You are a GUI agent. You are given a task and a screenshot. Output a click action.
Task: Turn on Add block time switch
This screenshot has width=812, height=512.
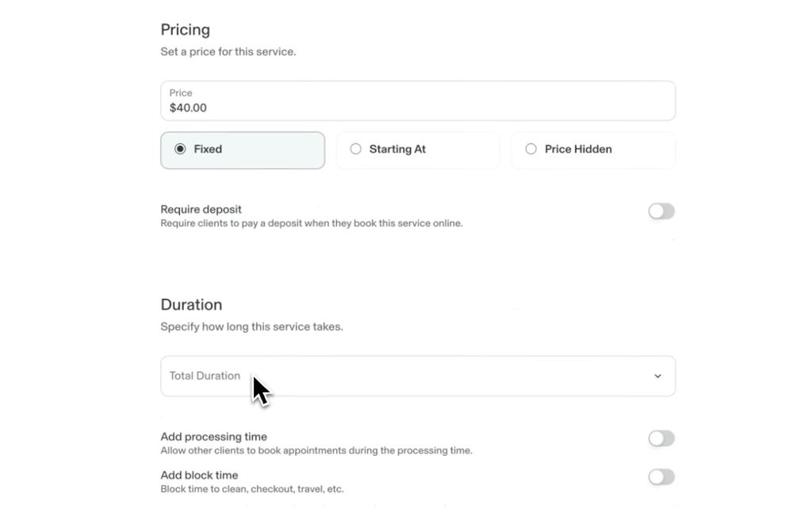tap(661, 477)
